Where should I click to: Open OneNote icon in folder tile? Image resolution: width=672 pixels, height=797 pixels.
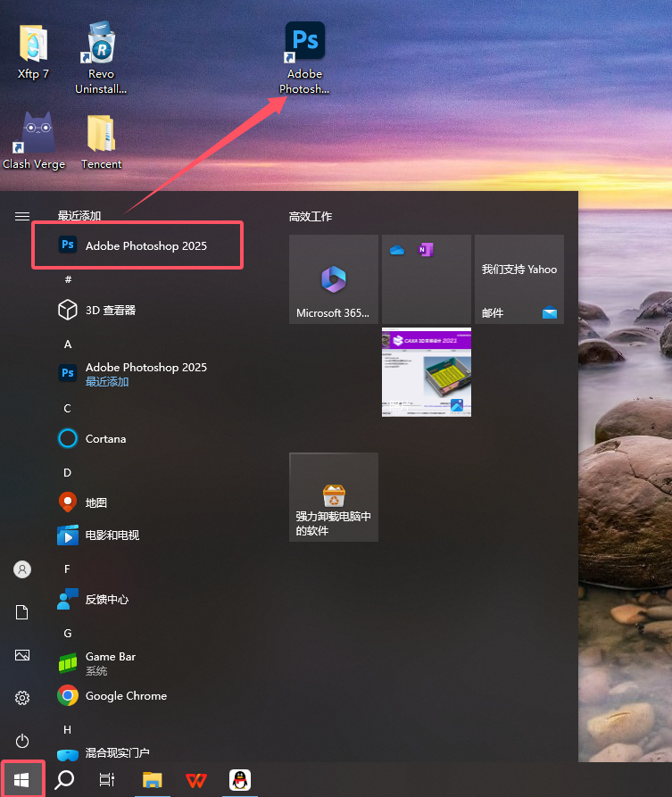[425, 250]
